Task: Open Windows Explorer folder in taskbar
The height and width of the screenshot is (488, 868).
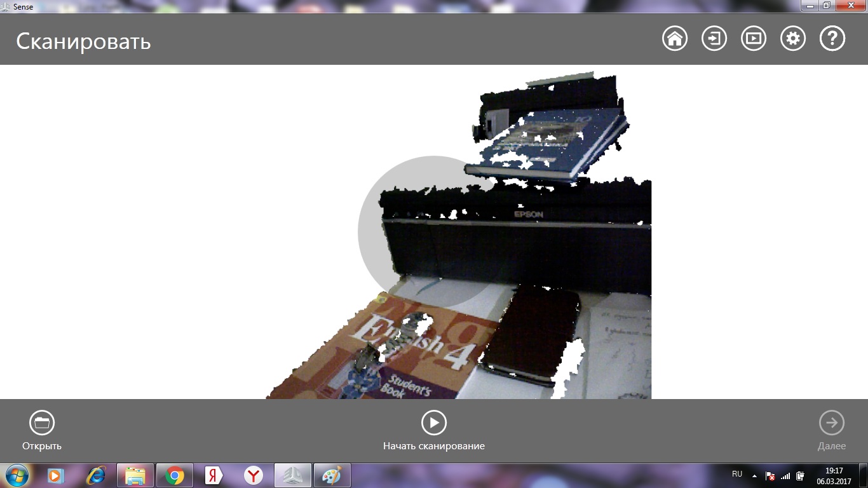Action: point(135,475)
